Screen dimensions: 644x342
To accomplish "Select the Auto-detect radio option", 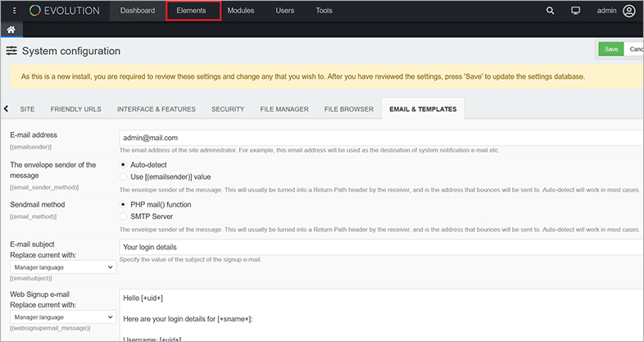I will tap(124, 165).
